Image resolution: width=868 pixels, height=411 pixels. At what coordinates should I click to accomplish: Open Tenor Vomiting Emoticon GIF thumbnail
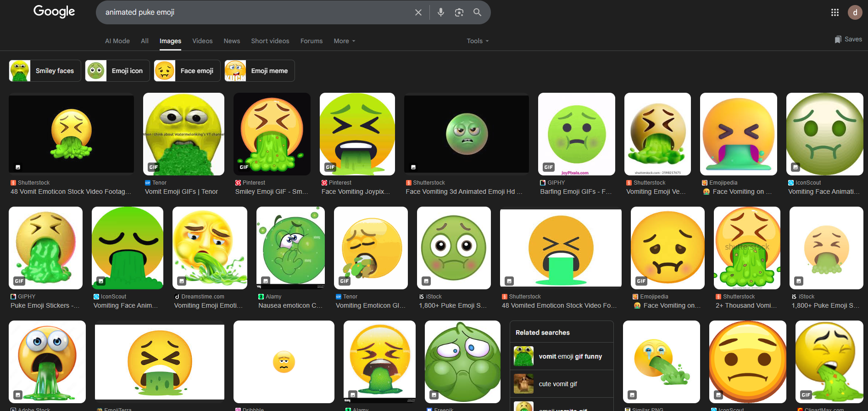(x=371, y=248)
